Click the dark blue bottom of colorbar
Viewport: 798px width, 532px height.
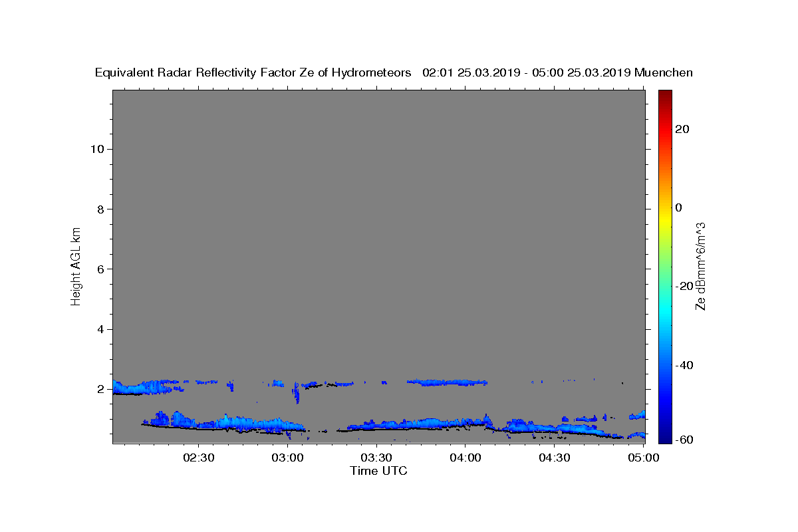pyautogui.click(x=665, y=436)
